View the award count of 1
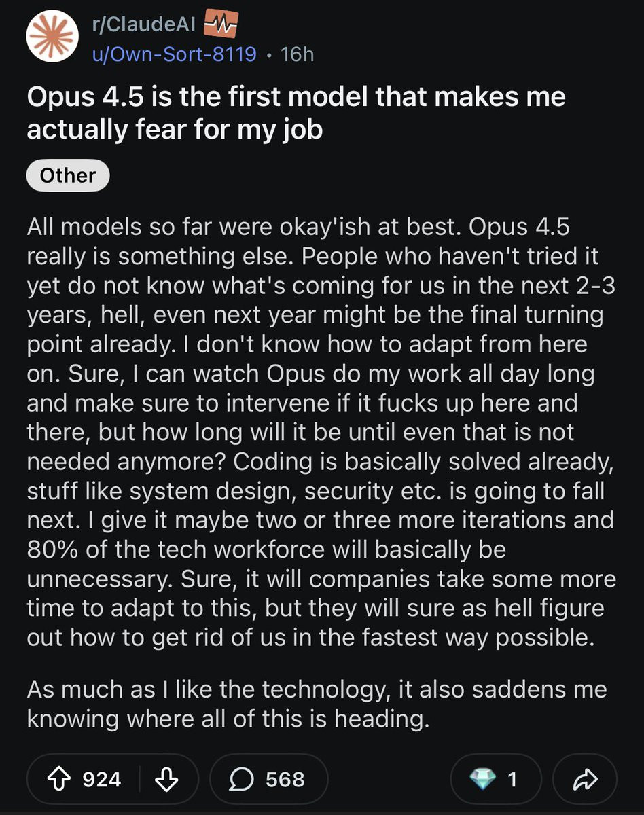 click(512, 778)
